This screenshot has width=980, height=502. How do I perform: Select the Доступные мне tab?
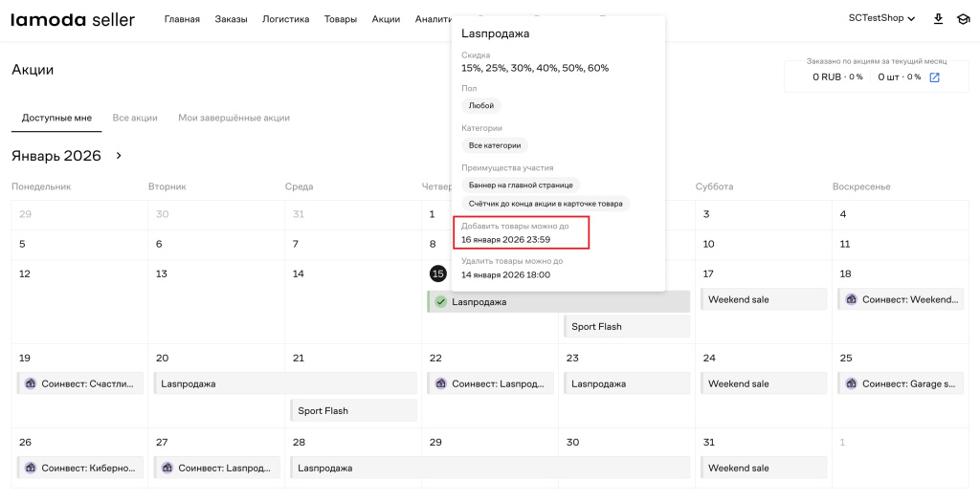[x=56, y=118]
